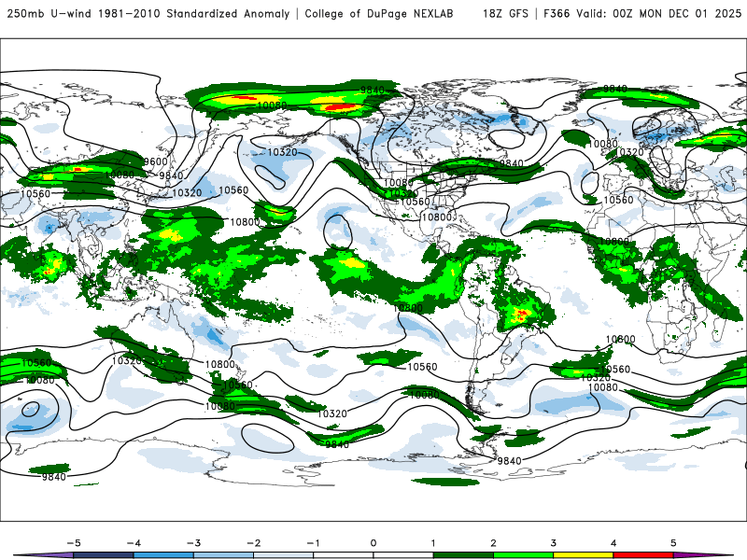Viewport: 747px width, 560px height.
Task: Select the blue colorbar segment between -4 and -3
Action: (x=163, y=555)
